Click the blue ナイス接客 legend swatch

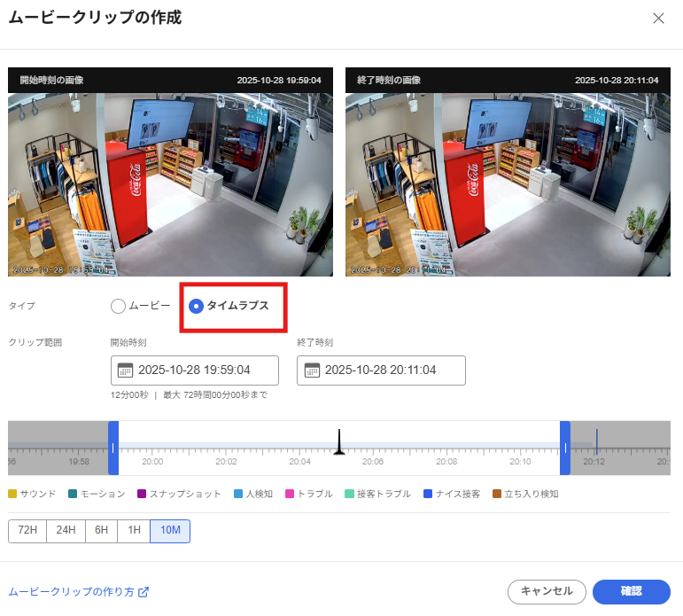[428, 494]
